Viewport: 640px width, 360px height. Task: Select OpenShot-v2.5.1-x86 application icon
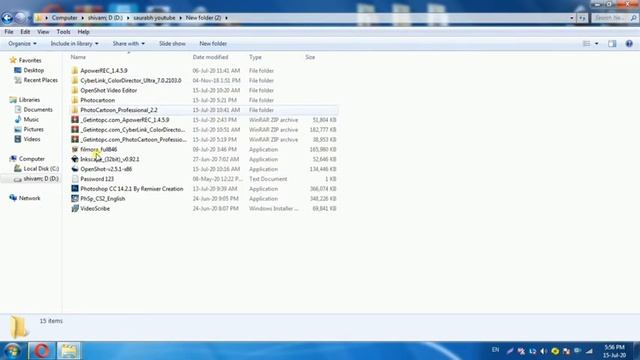pos(75,169)
